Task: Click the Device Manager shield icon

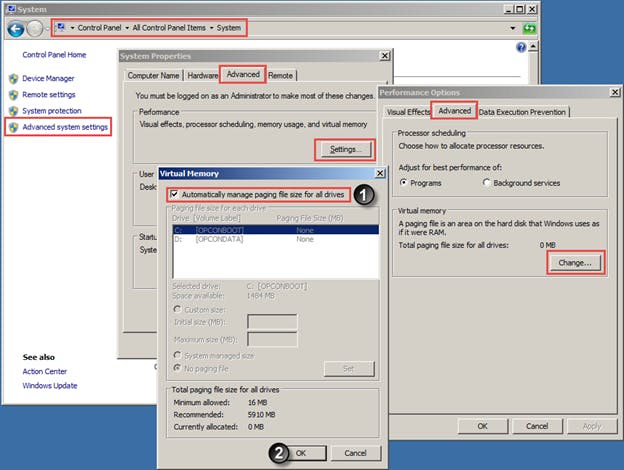Action: (12, 78)
